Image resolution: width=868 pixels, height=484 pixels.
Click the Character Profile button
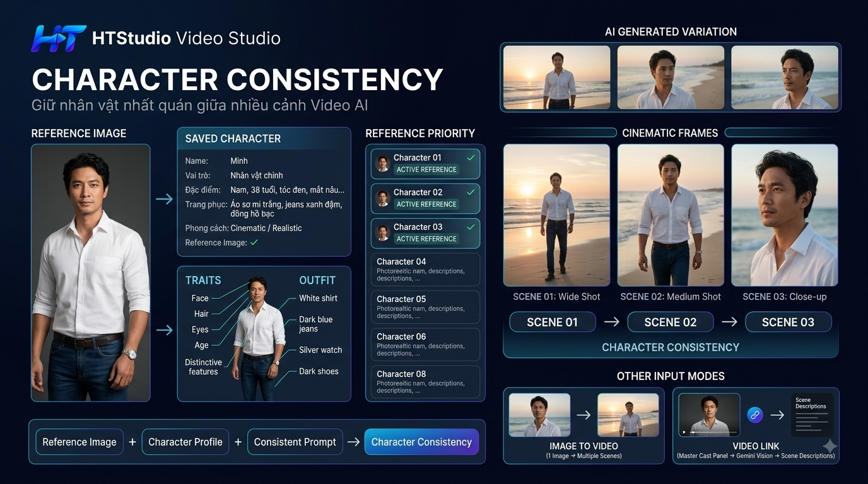(x=185, y=442)
